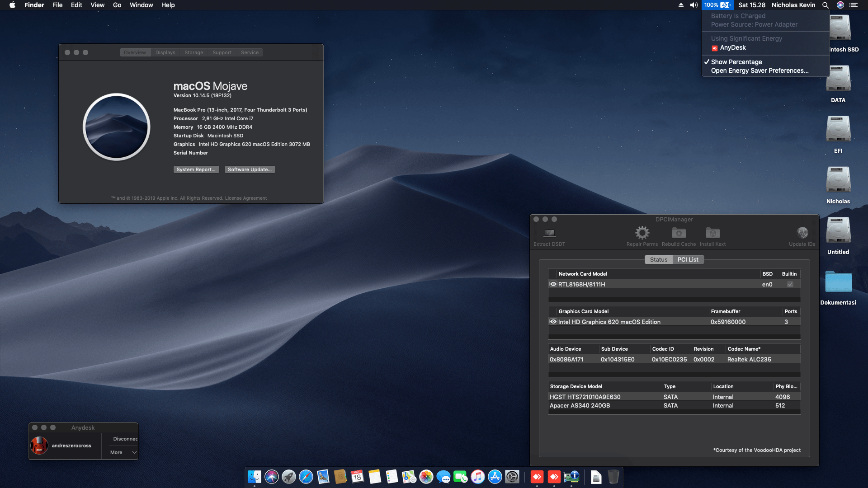
Task: Open the battery status menu
Action: (x=717, y=5)
